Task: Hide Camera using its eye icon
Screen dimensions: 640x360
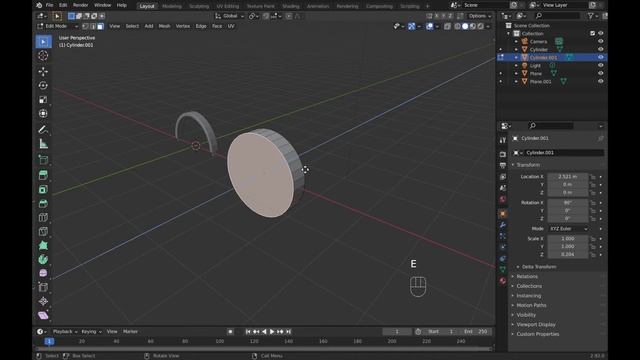Action: pos(600,41)
